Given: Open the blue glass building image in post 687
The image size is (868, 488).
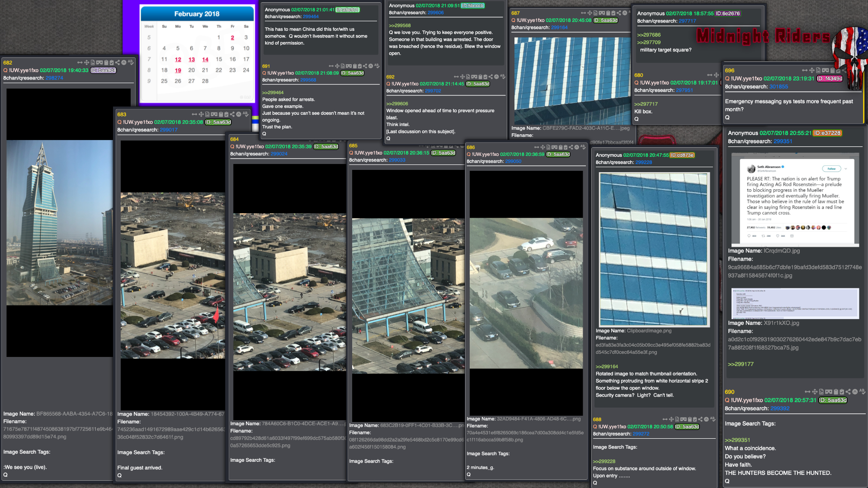Looking at the screenshot, I should 572,80.
